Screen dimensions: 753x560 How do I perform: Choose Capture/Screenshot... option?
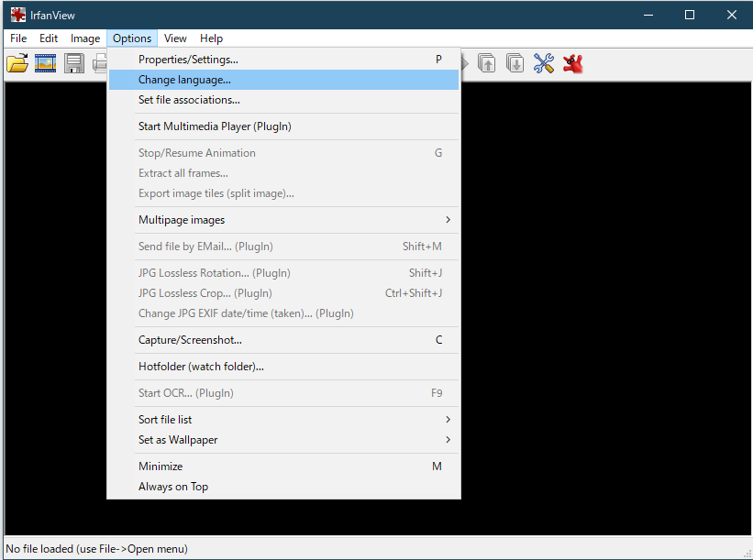tap(283, 340)
